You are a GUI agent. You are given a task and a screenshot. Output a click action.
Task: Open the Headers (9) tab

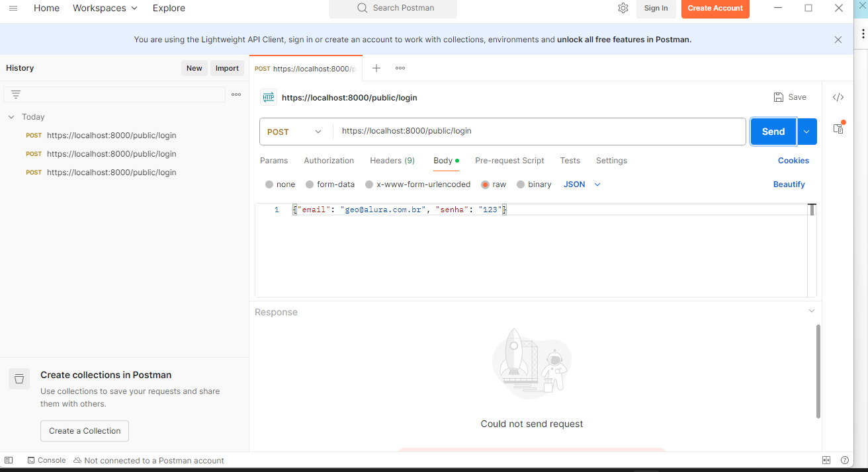coord(392,161)
